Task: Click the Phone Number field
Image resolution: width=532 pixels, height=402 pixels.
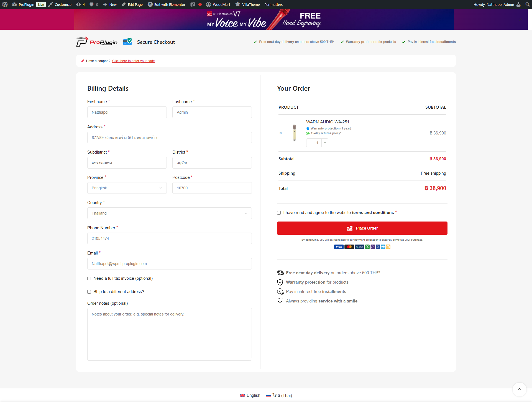Action: click(x=170, y=238)
